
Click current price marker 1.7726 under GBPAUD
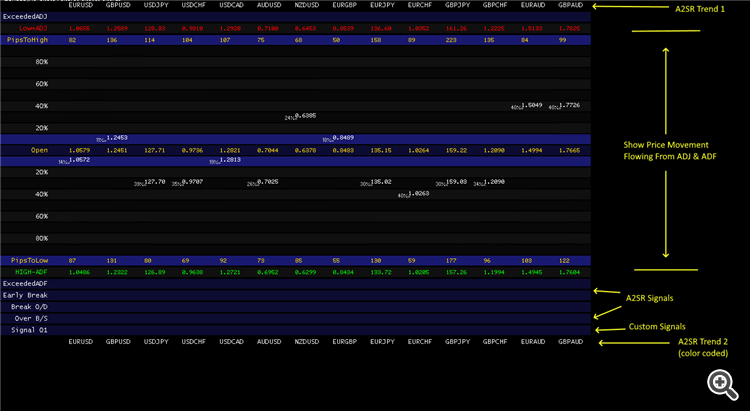pyautogui.click(x=569, y=105)
